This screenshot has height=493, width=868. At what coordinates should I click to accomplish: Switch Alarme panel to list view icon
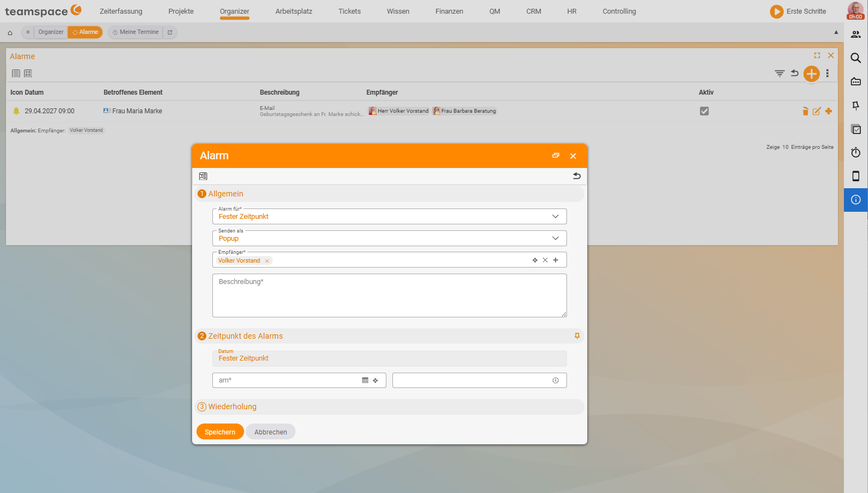click(x=16, y=73)
